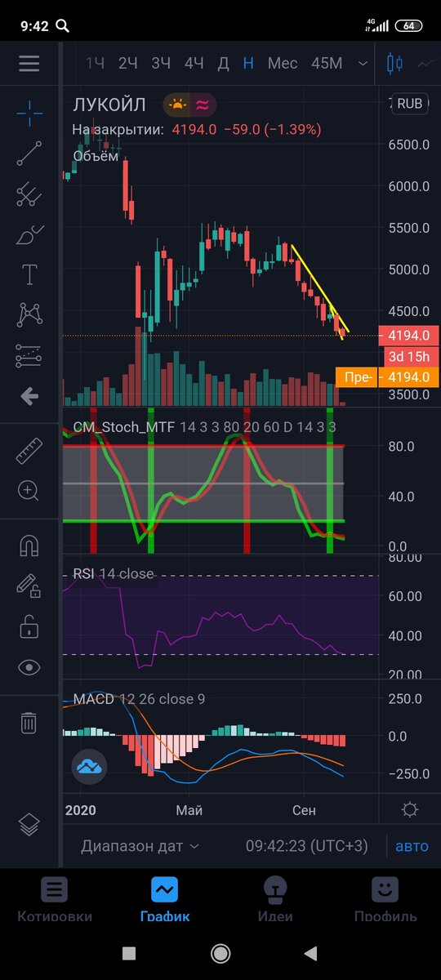Select the crosshair cursor tool
441x980 pixels.
pyautogui.click(x=29, y=112)
